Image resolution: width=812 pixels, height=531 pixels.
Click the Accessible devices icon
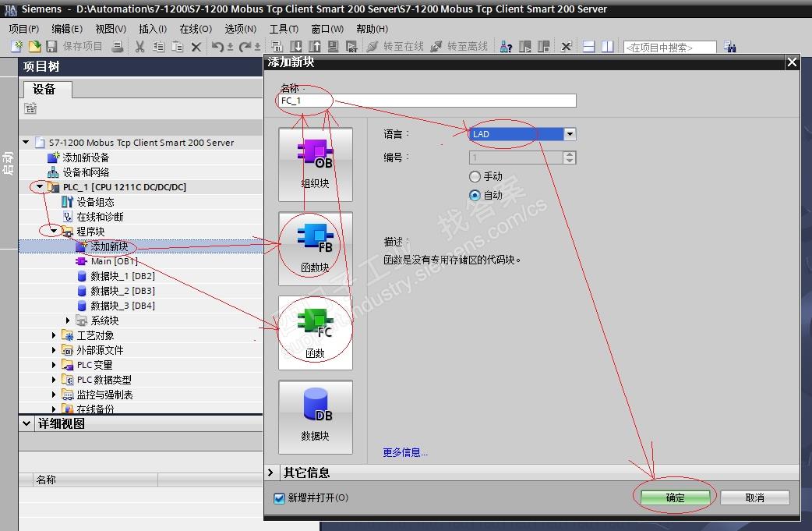coord(506,47)
